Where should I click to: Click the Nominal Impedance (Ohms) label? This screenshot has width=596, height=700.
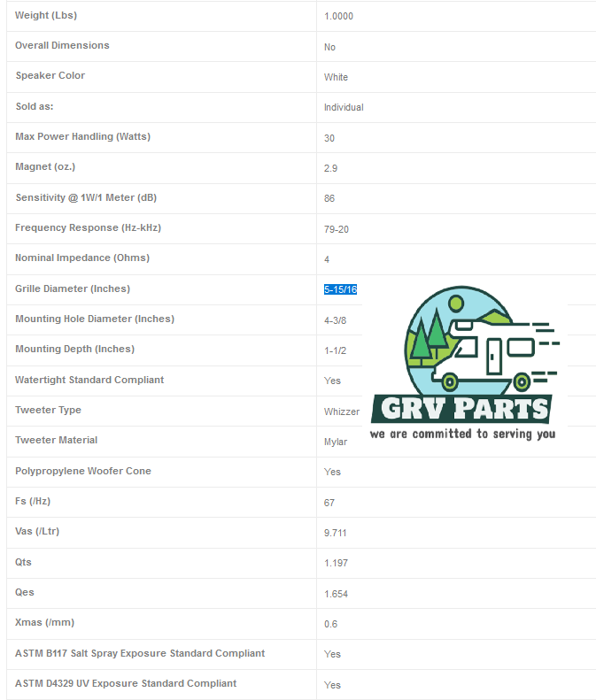tap(82, 258)
